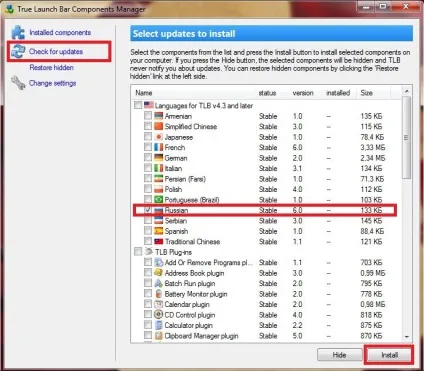Check the French language checkbox

(x=148, y=147)
